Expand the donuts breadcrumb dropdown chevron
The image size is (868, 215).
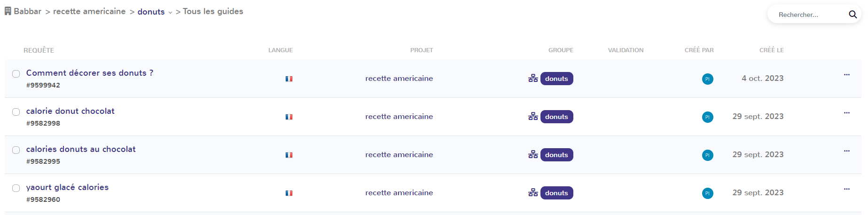[170, 13]
